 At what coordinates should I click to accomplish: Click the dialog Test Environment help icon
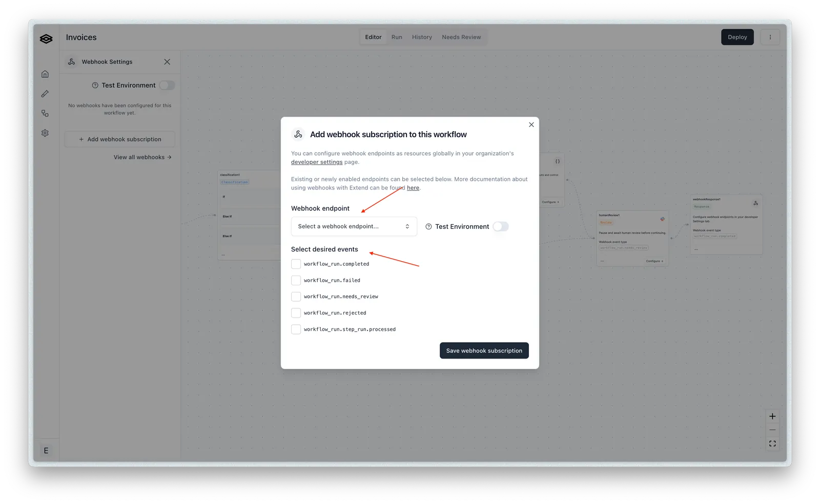click(x=428, y=226)
